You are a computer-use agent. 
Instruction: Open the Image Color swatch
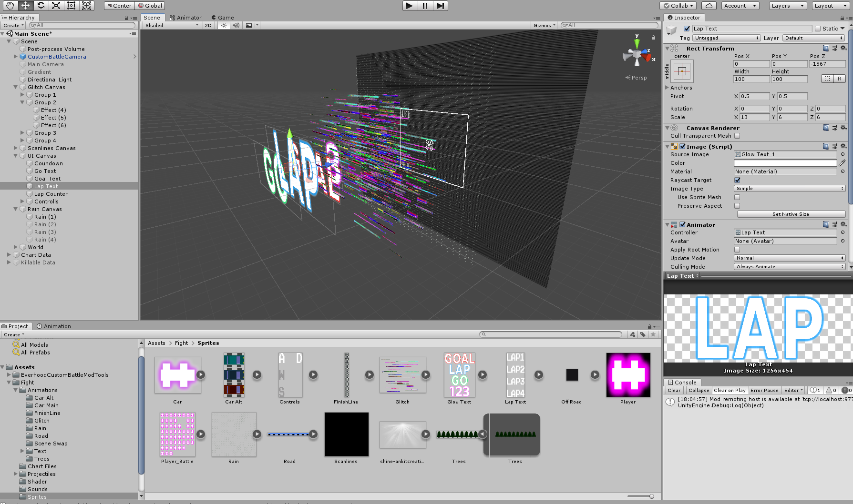click(x=785, y=163)
